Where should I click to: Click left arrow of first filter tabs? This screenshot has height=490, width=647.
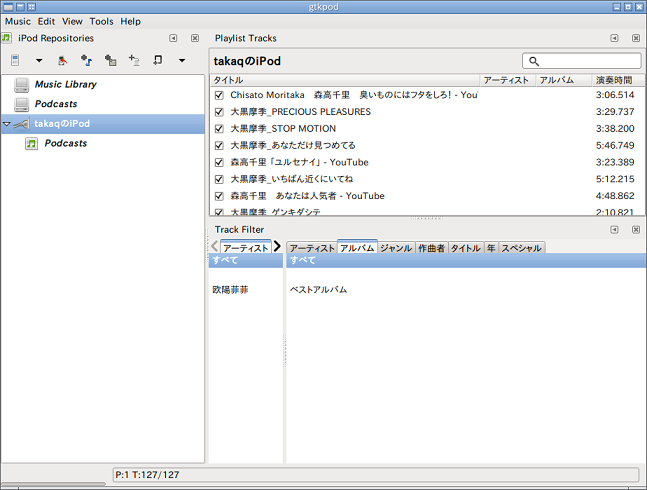point(214,247)
